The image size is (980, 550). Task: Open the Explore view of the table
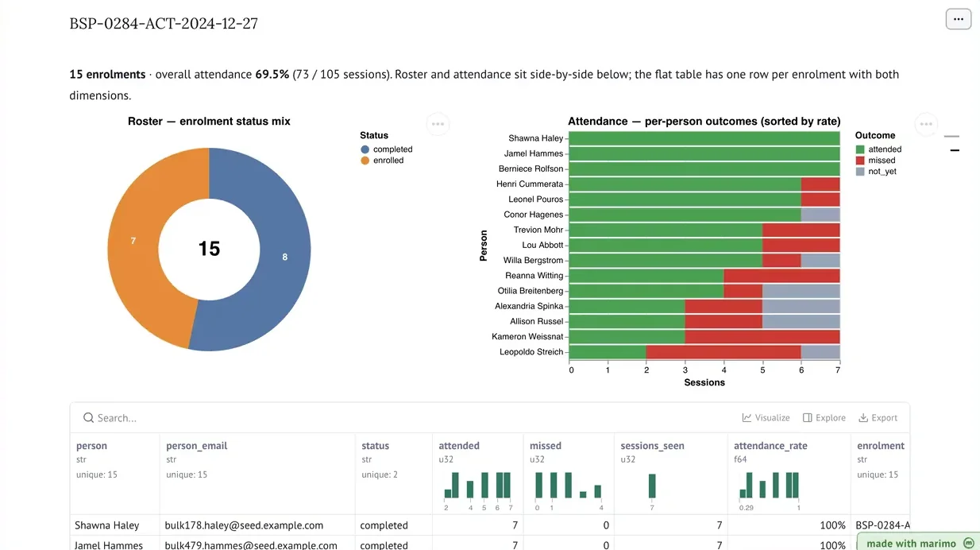(824, 418)
